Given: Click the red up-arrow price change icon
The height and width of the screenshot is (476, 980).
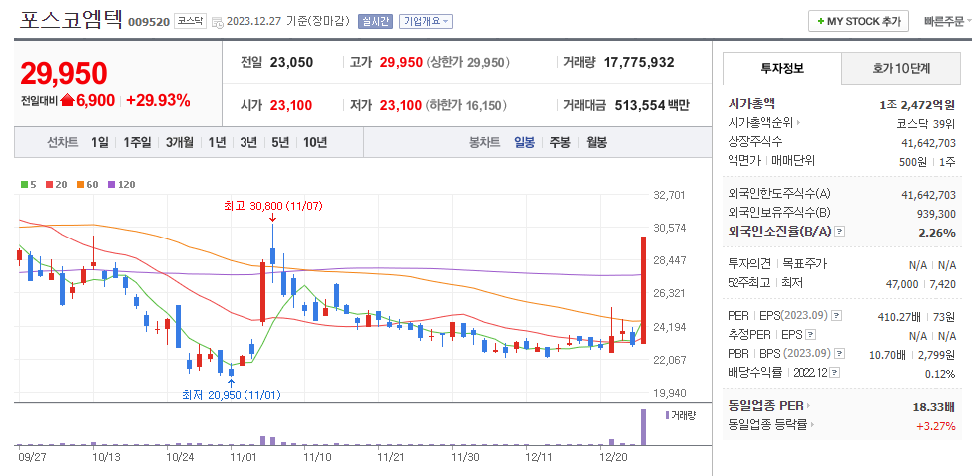Looking at the screenshot, I should point(68,100).
